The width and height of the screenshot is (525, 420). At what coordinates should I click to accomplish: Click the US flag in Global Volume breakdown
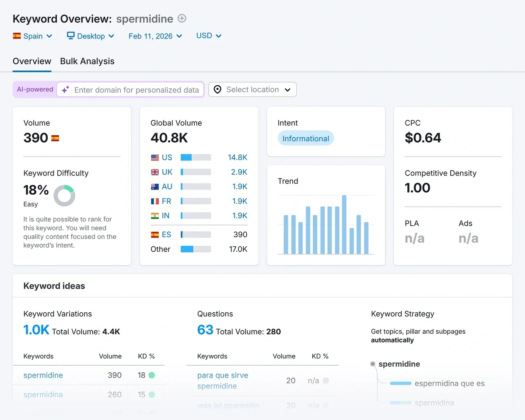click(x=154, y=157)
